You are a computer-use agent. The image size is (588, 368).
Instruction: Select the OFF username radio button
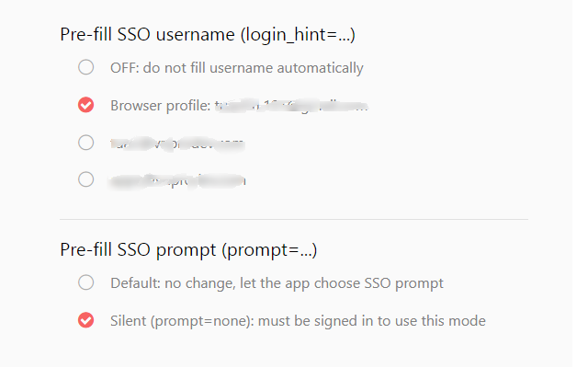85,67
